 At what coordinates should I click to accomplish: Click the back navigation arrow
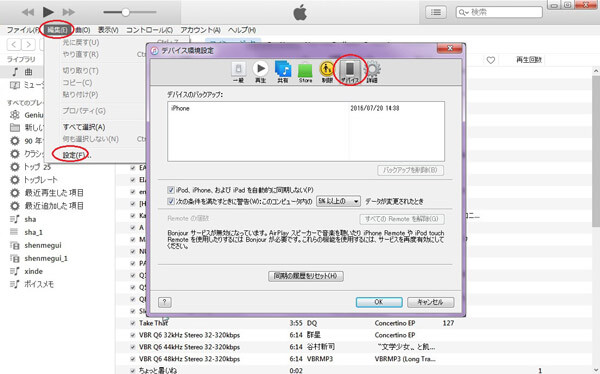(14, 44)
